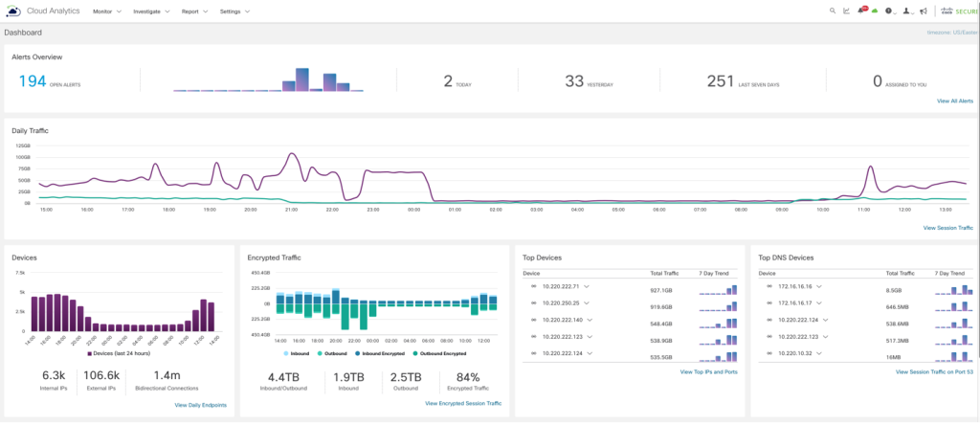Click View All Alerts link
Image resolution: width=980 pixels, height=425 pixels.
coord(954,101)
